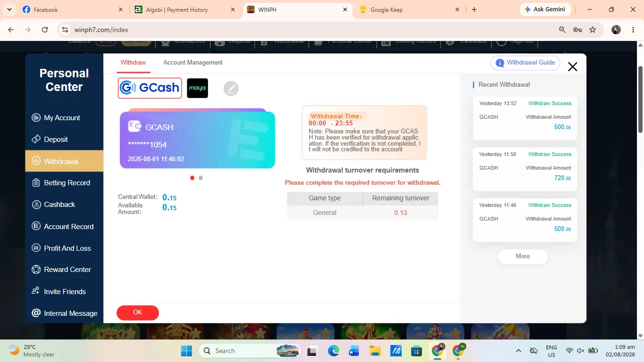Open the Chrome profile avatar

pyautogui.click(x=616, y=30)
